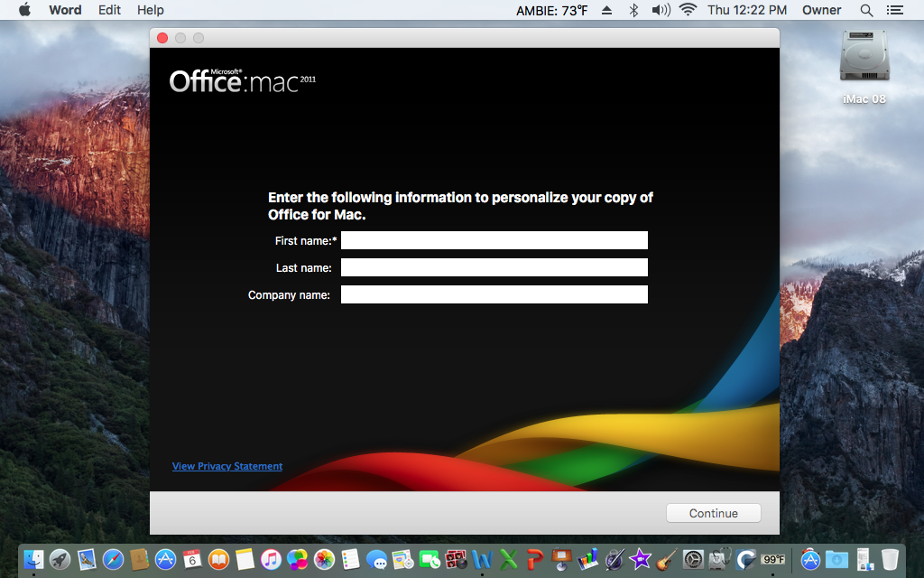Open Finder from the Dock

[x=33, y=558]
